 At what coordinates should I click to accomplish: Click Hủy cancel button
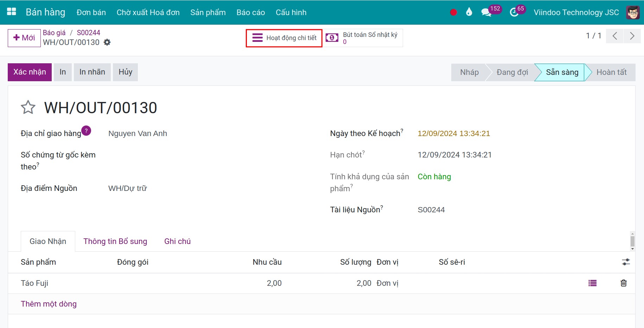click(x=126, y=72)
